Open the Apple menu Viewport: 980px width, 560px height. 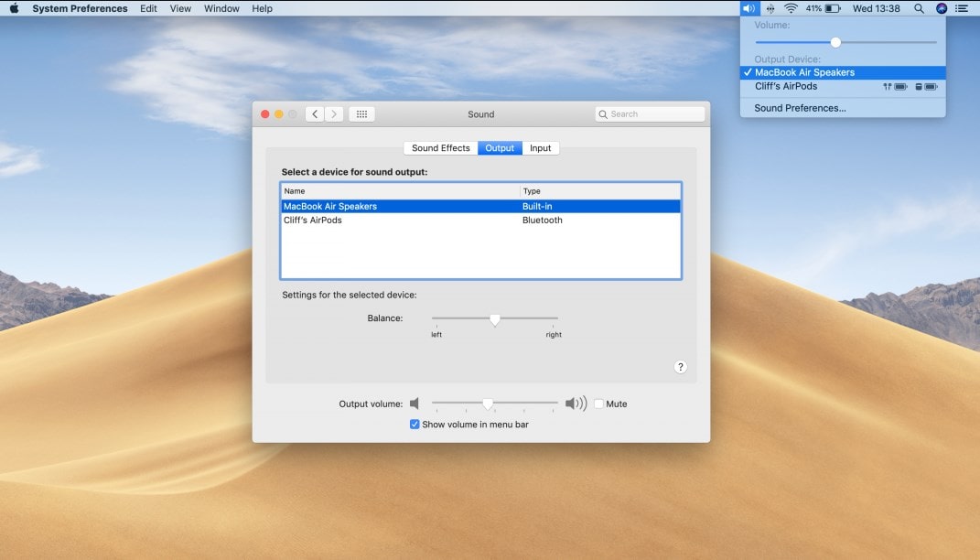[x=14, y=8]
